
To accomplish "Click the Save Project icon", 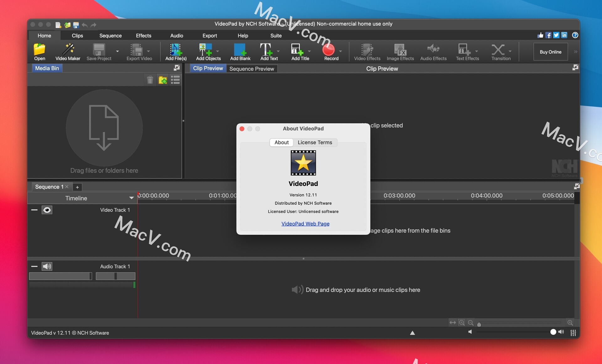I will (99, 50).
